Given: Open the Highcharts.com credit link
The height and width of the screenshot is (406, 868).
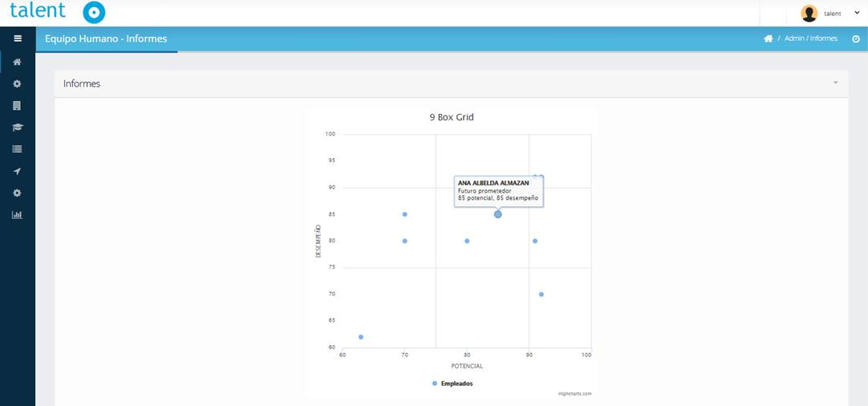Looking at the screenshot, I should [574, 394].
